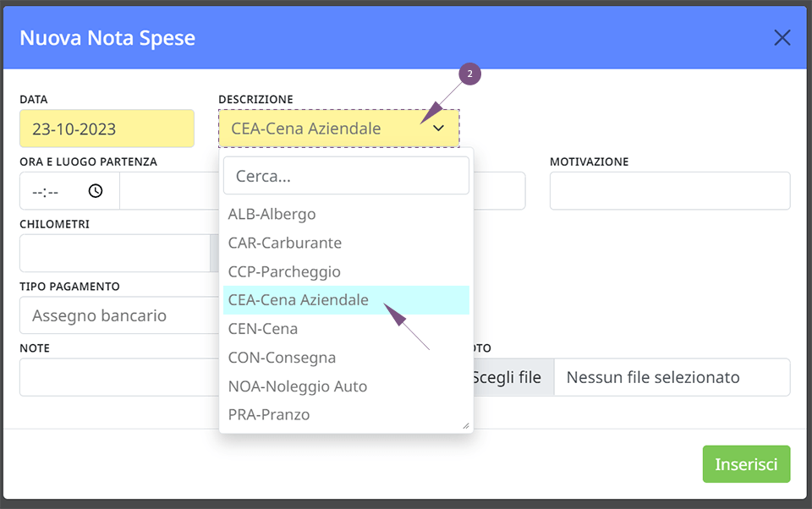Close the Nuova Nota Spese dialog
The width and height of the screenshot is (812, 509).
pyautogui.click(x=782, y=37)
